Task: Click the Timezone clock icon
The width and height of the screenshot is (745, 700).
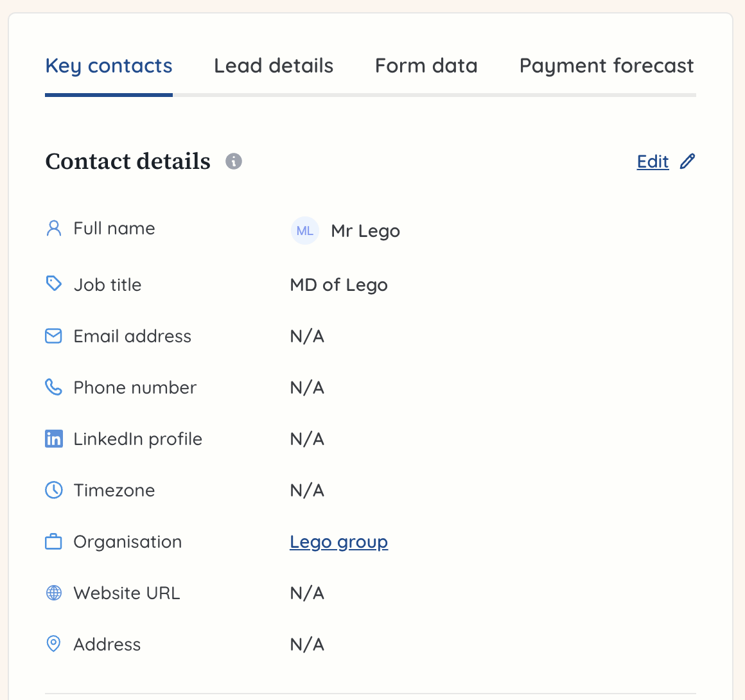Action: tap(53, 490)
